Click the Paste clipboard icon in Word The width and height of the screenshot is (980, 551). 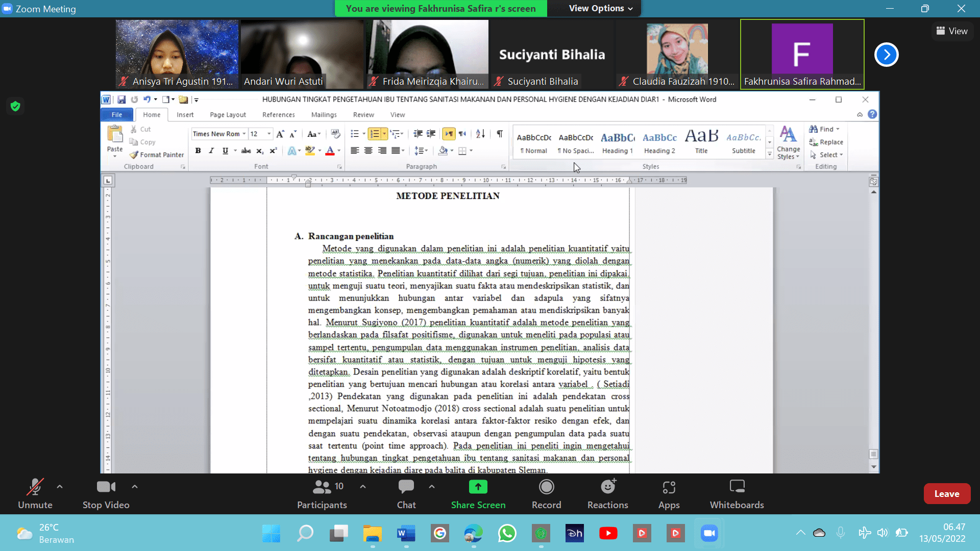point(115,134)
